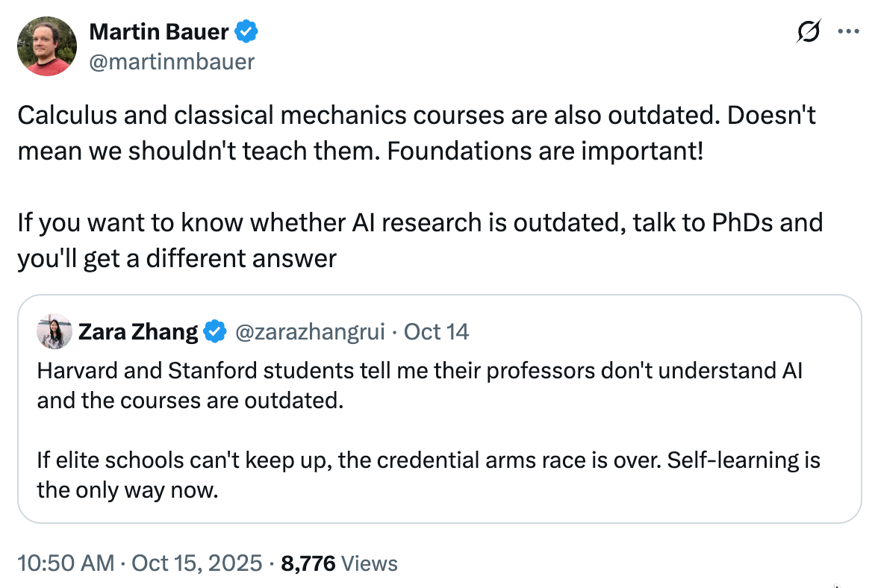The width and height of the screenshot is (875, 588).
Task: Open the three-dot More options menu
Action: click(x=849, y=32)
